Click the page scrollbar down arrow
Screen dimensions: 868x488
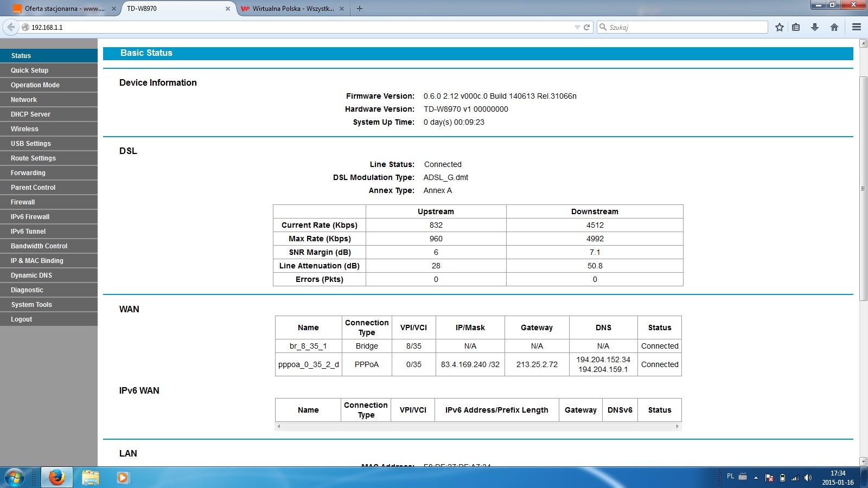point(864,461)
